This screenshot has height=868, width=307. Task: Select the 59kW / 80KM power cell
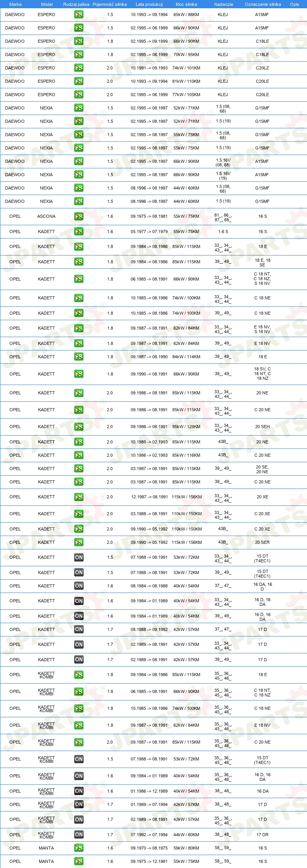[186, 848]
